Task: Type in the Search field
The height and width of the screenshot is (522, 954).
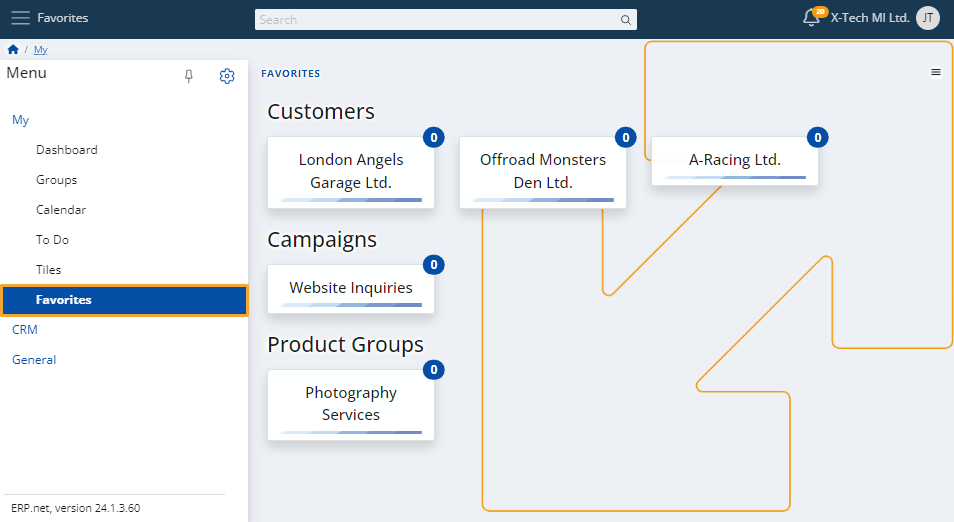Action: (x=435, y=19)
